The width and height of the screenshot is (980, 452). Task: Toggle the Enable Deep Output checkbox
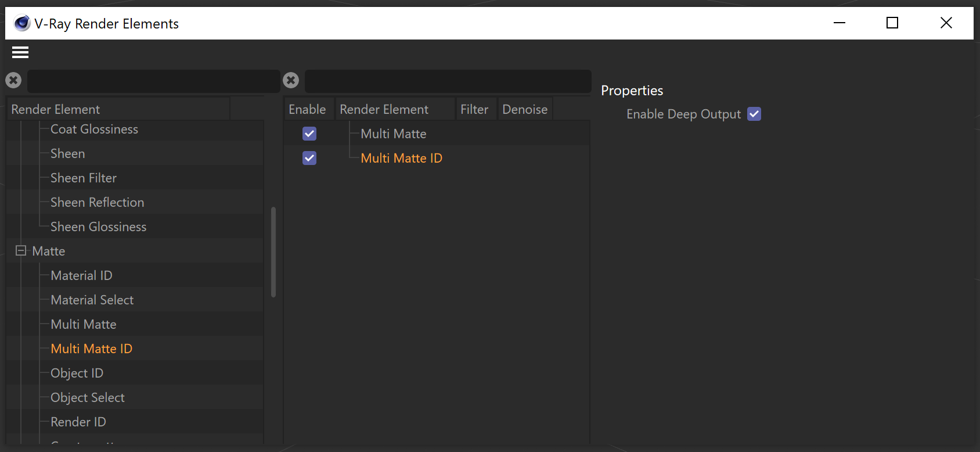pyautogui.click(x=754, y=114)
